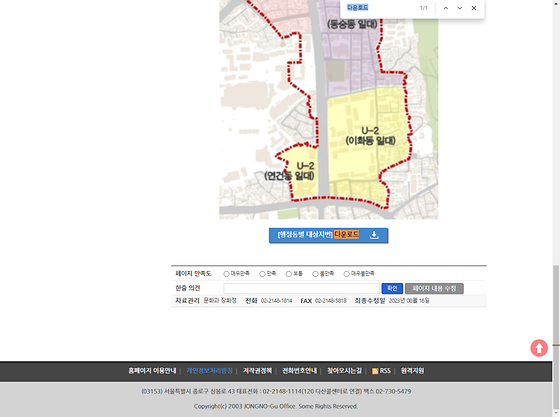Open 저작권정책 footer link
The image size is (560, 417).
[x=257, y=371]
